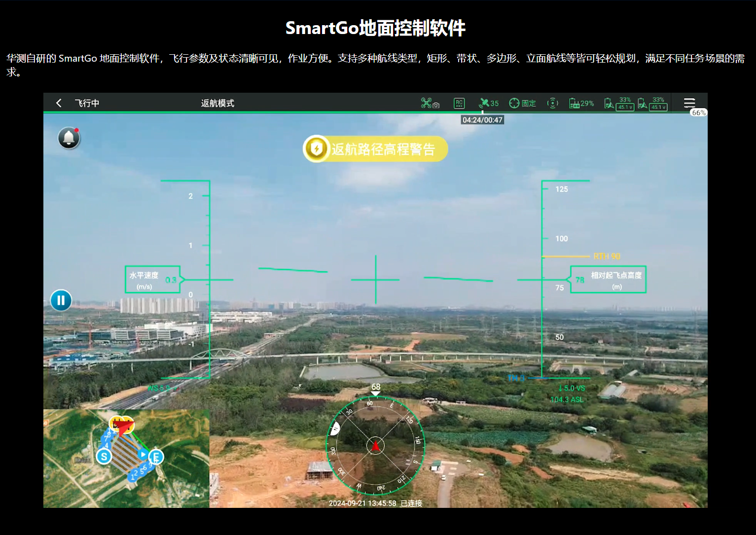Select the 返航模式 title tab
Screen dimensions: 756x535
pyautogui.click(x=217, y=103)
